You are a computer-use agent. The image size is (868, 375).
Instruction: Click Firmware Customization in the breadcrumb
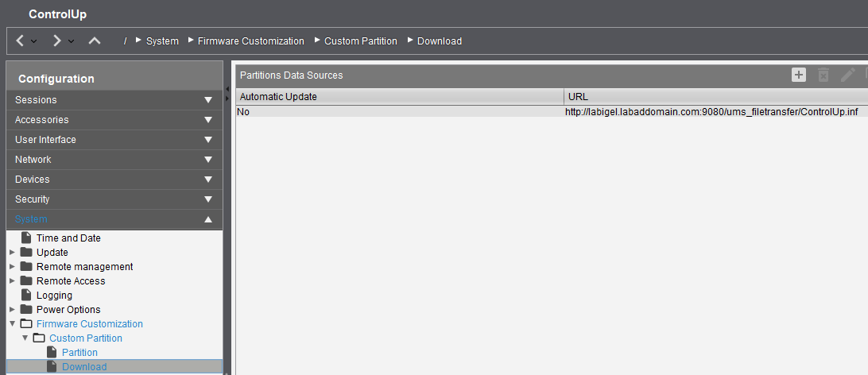(250, 41)
